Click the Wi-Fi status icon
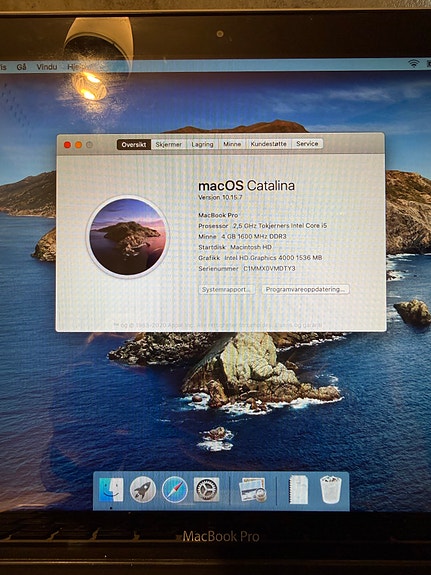Screen dimensions: 431x575 point(413,64)
